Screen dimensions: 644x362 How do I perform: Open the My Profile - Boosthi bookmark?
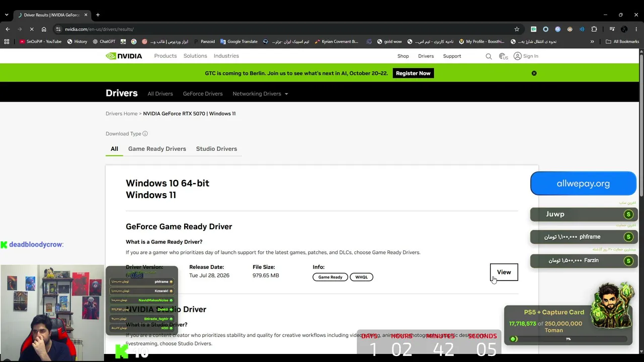(481, 42)
